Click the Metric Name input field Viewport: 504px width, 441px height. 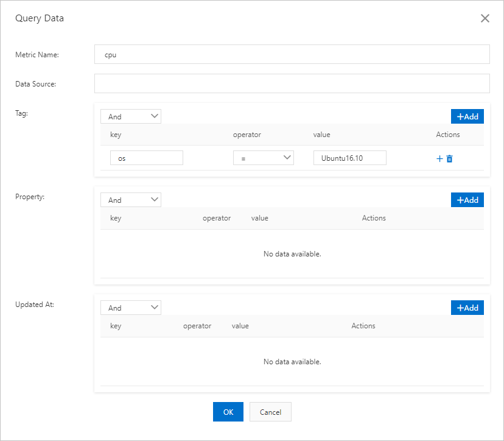point(292,54)
